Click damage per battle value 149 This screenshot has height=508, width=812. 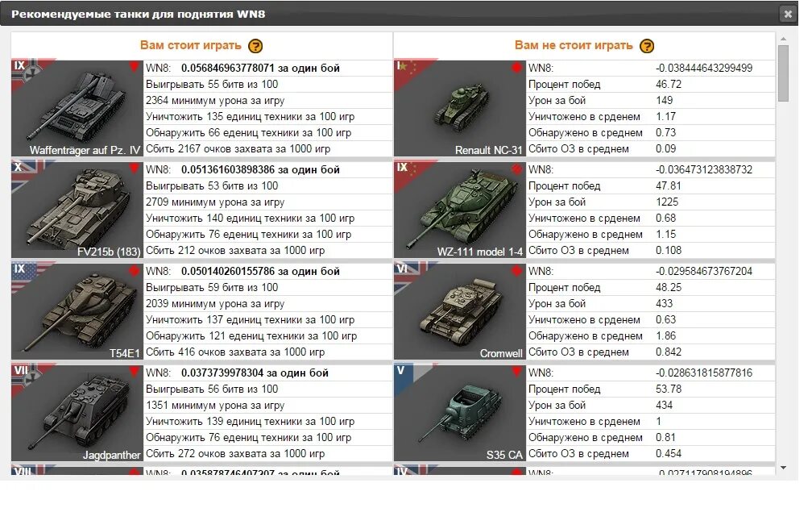pyautogui.click(x=665, y=101)
